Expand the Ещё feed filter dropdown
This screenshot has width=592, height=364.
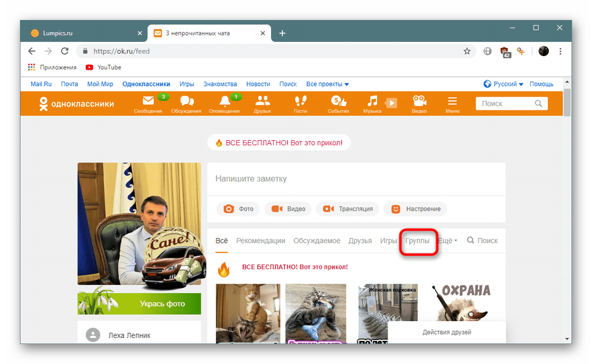point(448,241)
